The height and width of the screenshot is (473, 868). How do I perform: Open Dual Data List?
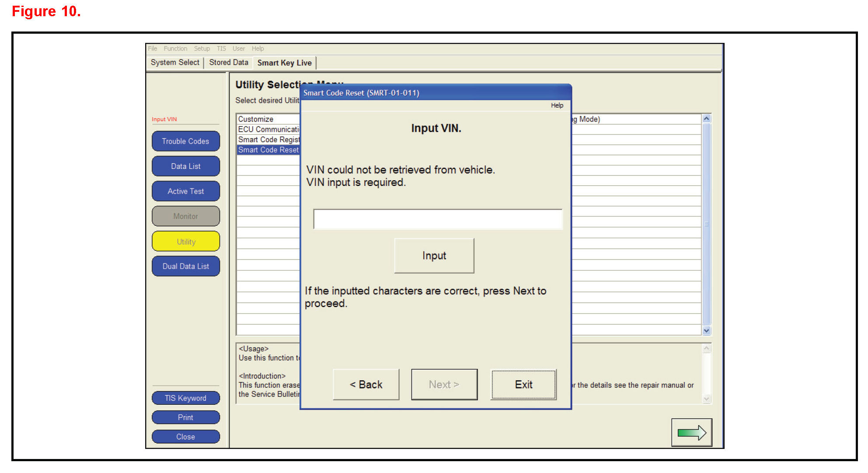185,266
